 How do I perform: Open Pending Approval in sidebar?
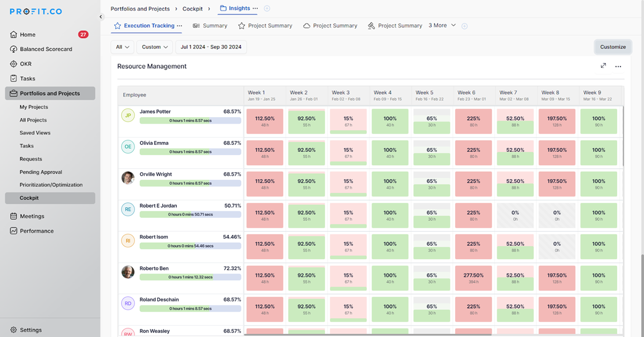pyautogui.click(x=41, y=172)
